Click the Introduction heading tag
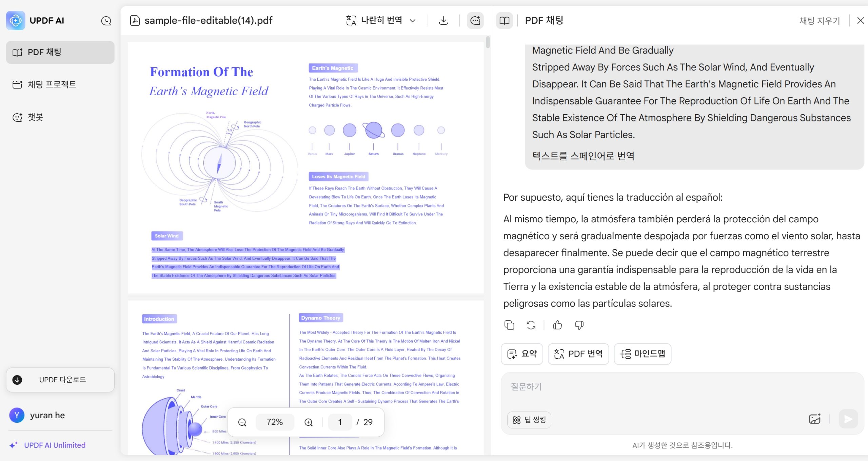The image size is (868, 461). (x=159, y=319)
